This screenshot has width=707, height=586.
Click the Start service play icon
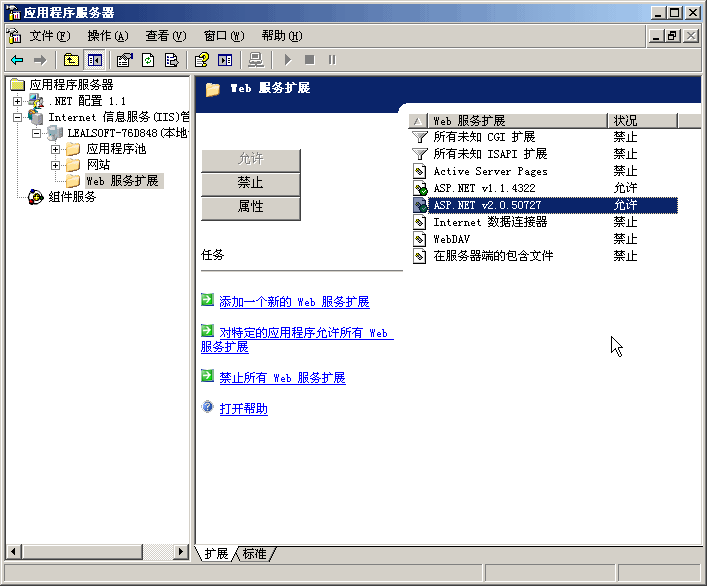click(288, 60)
